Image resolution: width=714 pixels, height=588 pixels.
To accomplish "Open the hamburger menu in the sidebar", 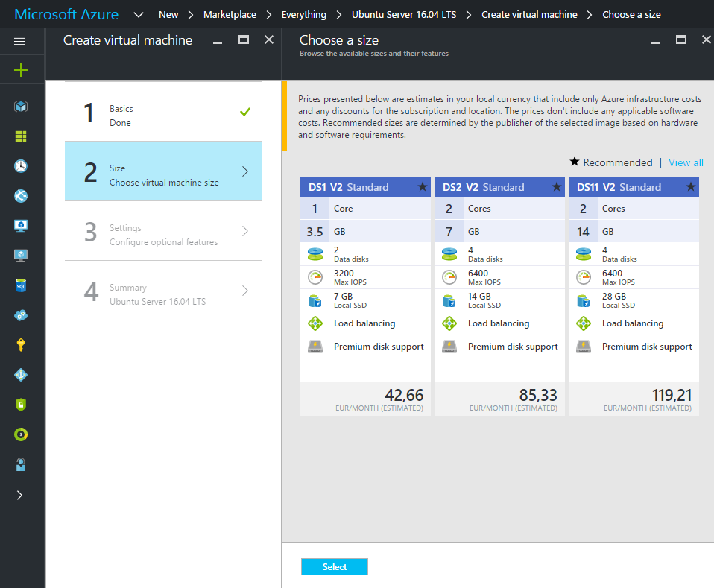I will point(20,42).
